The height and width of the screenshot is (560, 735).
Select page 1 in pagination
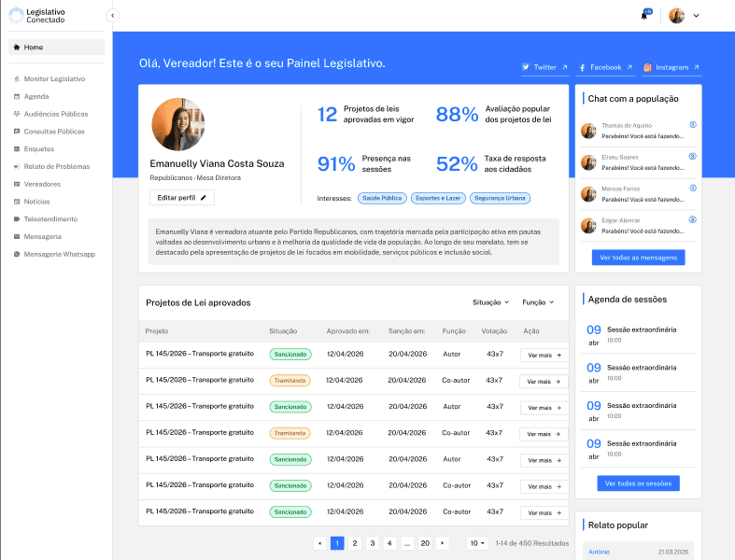pyautogui.click(x=337, y=543)
